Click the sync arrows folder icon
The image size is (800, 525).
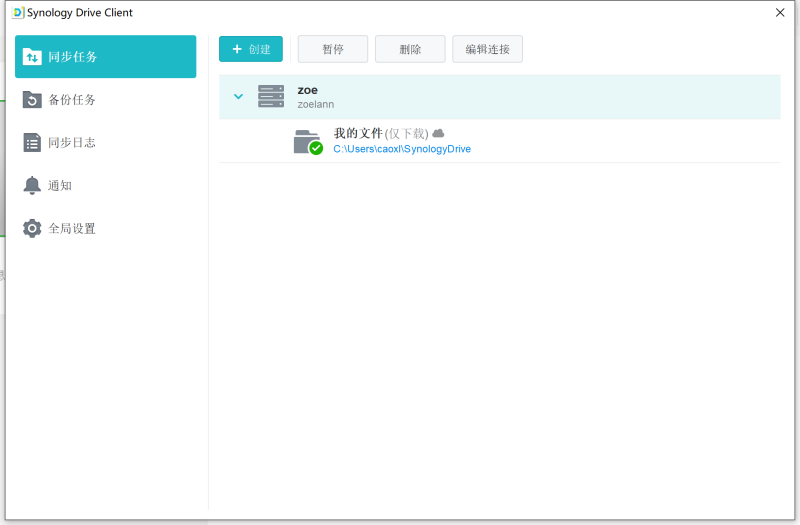tap(32, 57)
